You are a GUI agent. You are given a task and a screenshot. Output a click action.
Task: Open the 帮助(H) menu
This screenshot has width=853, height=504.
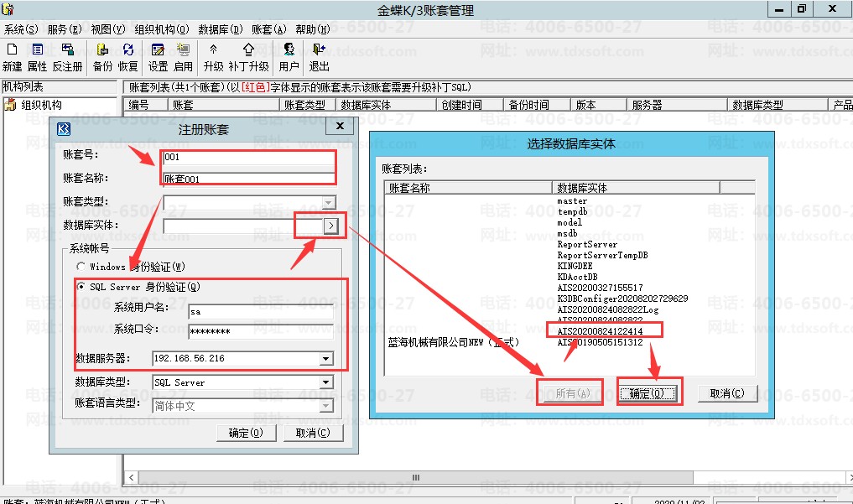[313, 29]
